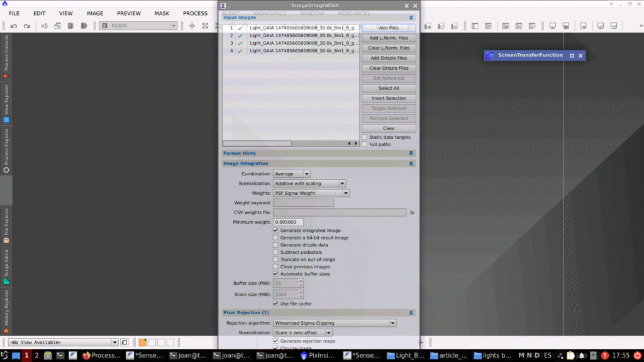Screen dimensions: 644x362
Task: Enable the Static data targets checkbox
Action: click(365, 137)
